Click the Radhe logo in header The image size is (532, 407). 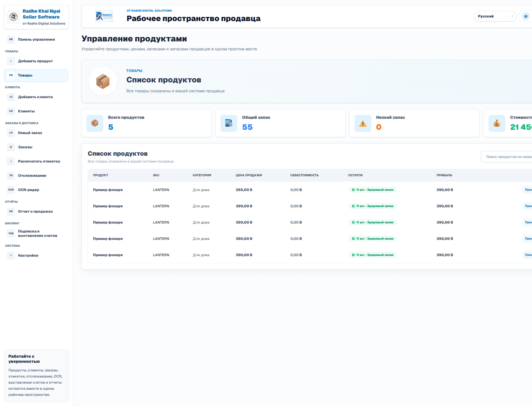104,16
